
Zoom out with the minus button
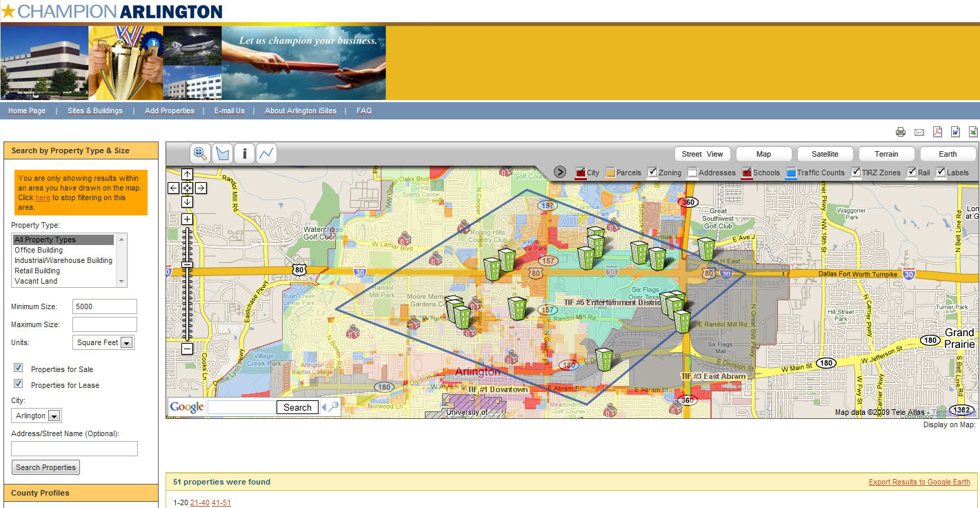[x=187, y=349]
